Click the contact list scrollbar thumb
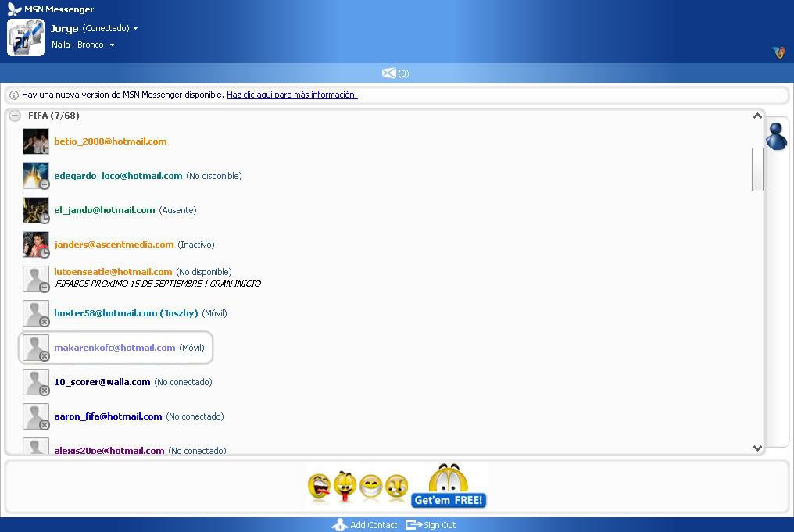Viewport: 794px width, 532px height. click(757, 169)
